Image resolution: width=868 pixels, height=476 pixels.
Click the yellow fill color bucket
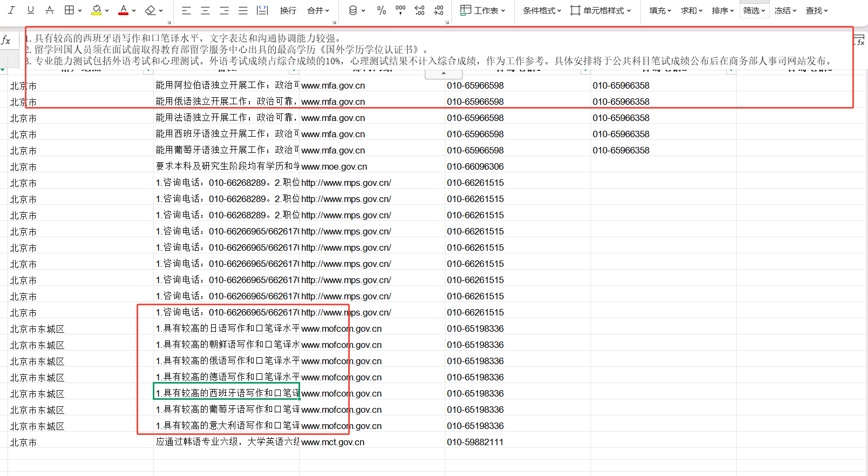point(97,10)
